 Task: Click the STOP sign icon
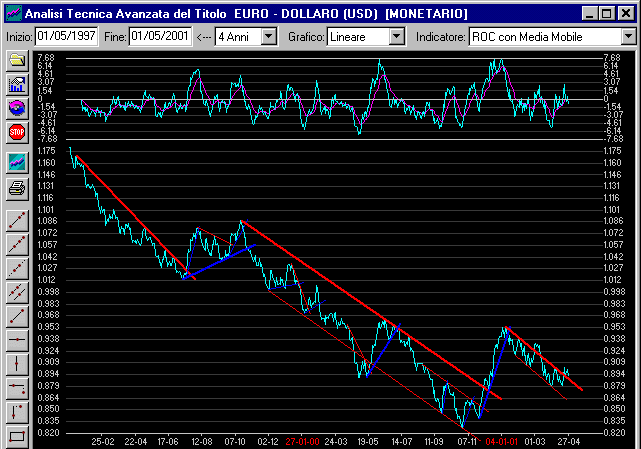pos(17,131)
